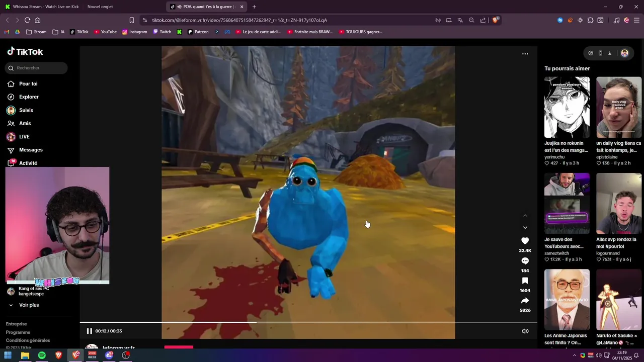Open Spotify from the taskbar
Image resolution: width=644 pixels, height=362 pixels.
click(42, 355)
